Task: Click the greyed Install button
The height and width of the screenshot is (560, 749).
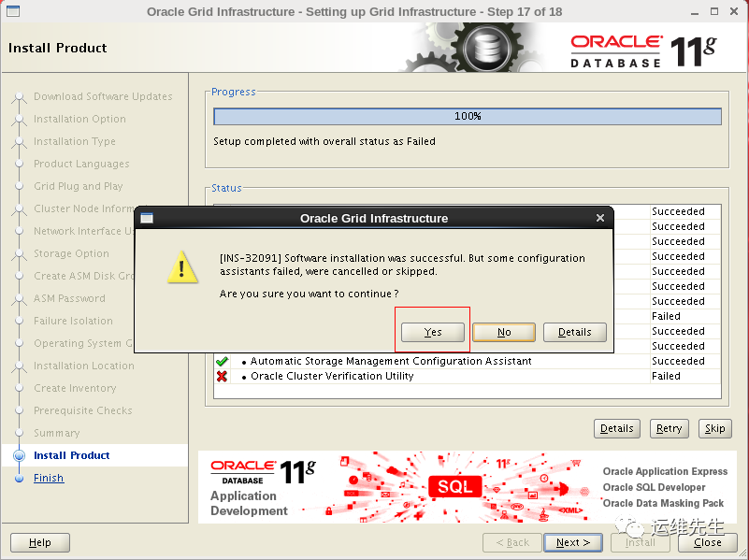Action: coord(641,542)
